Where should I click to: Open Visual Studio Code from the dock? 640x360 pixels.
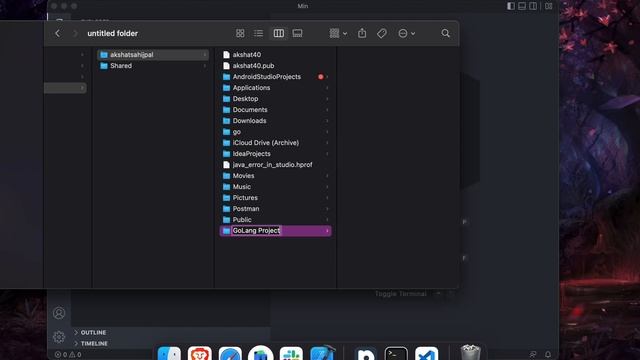pos(427,353)
